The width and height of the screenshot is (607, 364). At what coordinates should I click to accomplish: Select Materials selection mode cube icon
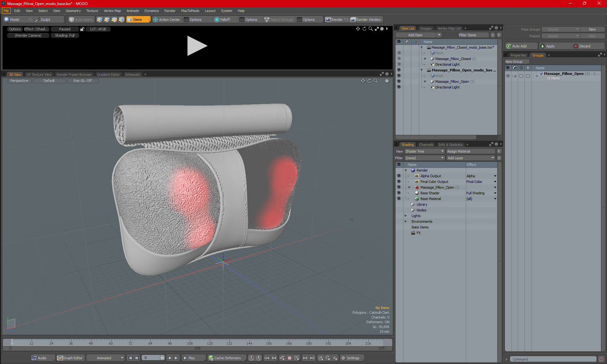point(121,20)
